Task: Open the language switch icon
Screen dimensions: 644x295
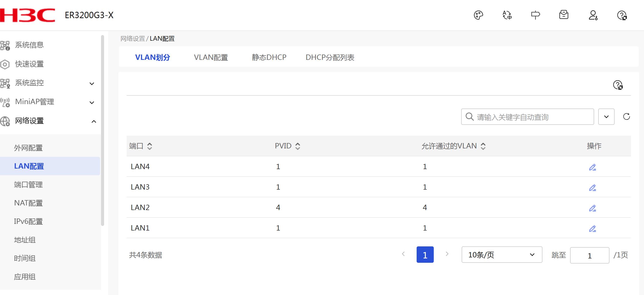Action: coord(507,15)
